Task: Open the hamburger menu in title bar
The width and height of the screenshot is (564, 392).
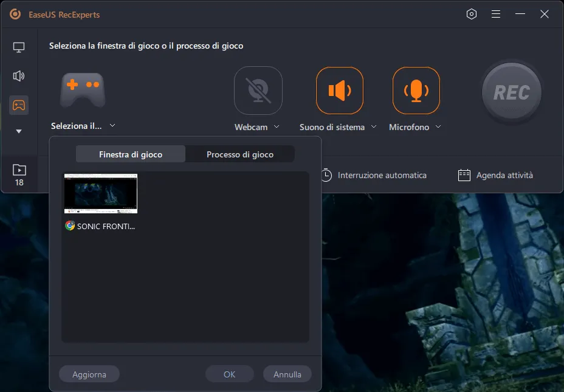Action: (x=496, y=14)
